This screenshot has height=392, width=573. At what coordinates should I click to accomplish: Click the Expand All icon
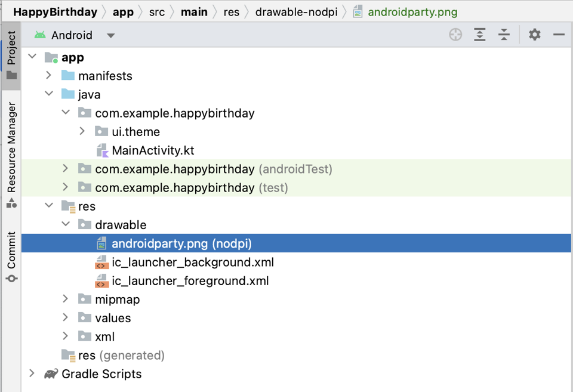coord(479,35)
